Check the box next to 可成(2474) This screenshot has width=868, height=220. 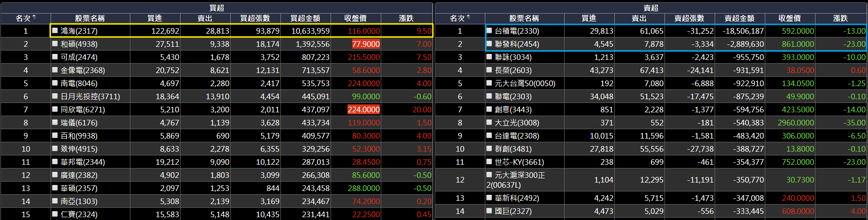(x=55, y=57)
